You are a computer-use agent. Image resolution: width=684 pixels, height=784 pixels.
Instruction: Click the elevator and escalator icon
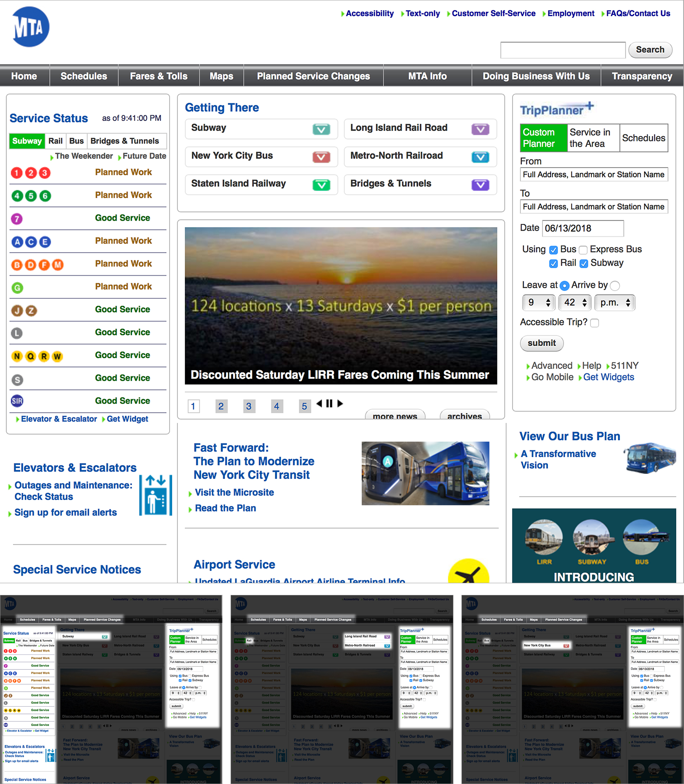pyautogui.click(x=156, y=495)
